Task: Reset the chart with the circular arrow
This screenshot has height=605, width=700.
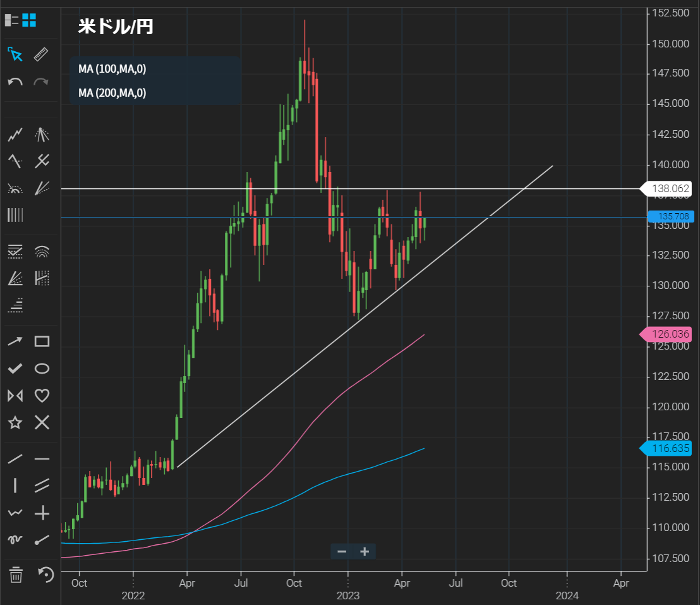Action: point(45,575)
